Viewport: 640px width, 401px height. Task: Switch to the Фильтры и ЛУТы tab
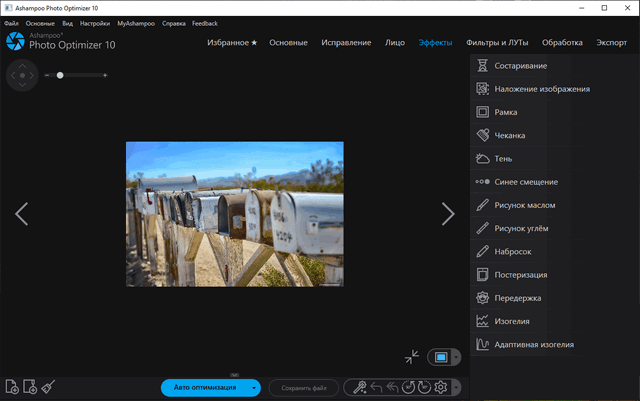tap(497, 43)
